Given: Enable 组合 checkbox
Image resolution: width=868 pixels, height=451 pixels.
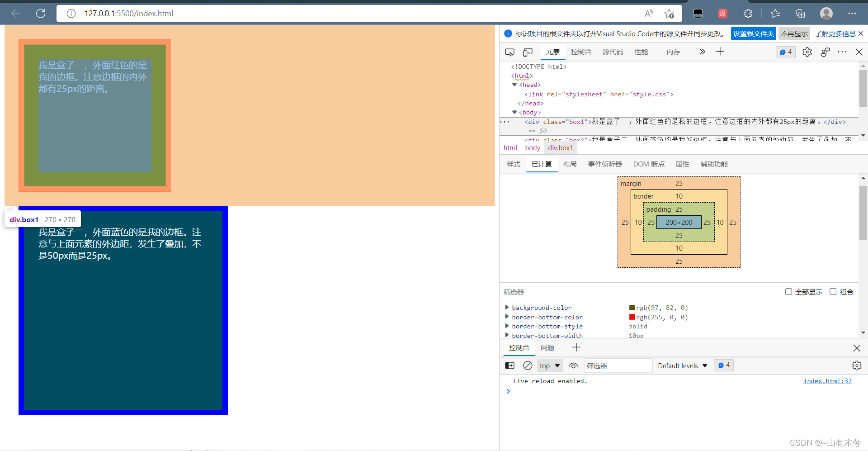Looking at the screenshot, I should click(x=833, y=292).
